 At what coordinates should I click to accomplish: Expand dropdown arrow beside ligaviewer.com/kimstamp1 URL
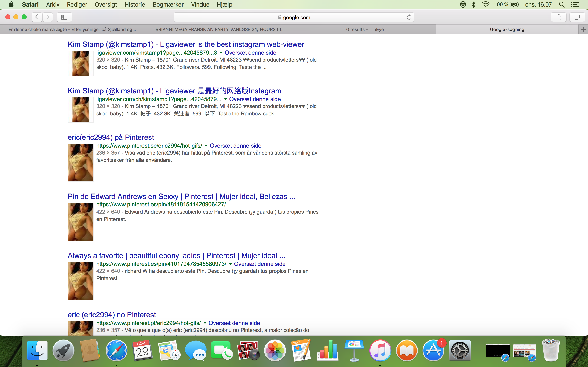click(221, 53)
